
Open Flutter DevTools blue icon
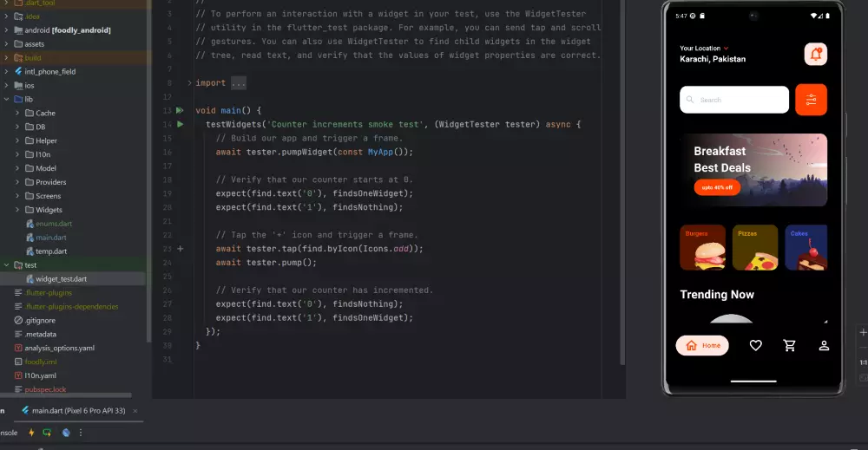66,433
